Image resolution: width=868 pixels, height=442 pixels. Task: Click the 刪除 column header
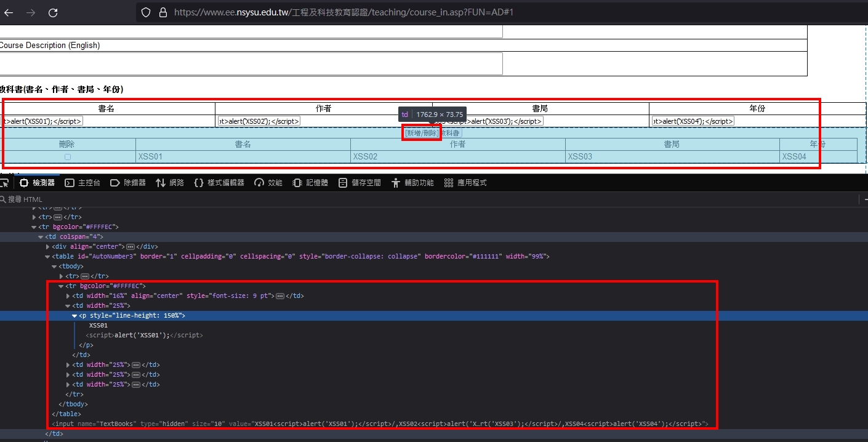[x=66, y=144]
